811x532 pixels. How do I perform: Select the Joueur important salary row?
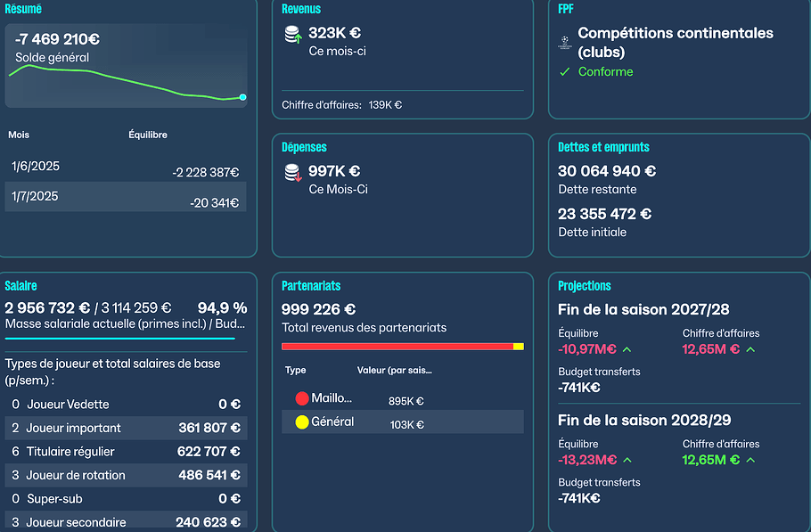pyautogui.click(x=126, y=428)
